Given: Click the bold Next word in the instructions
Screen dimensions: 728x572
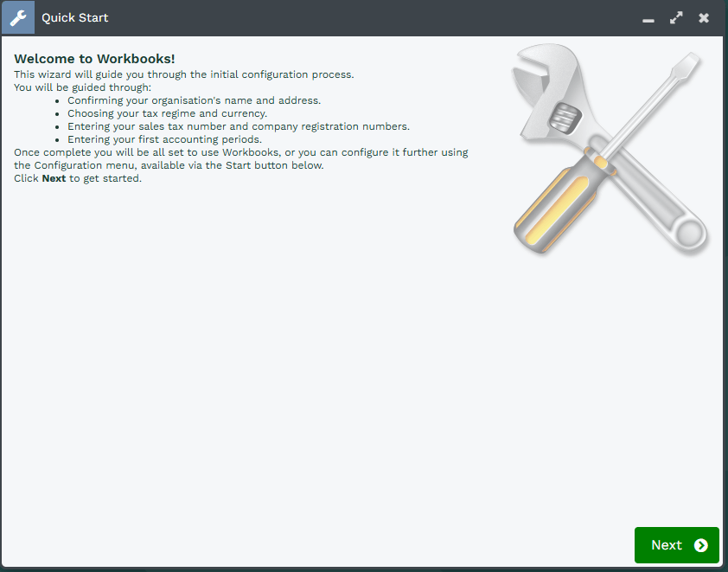Looking at the screenshot, I should click(x=54, y=178).
